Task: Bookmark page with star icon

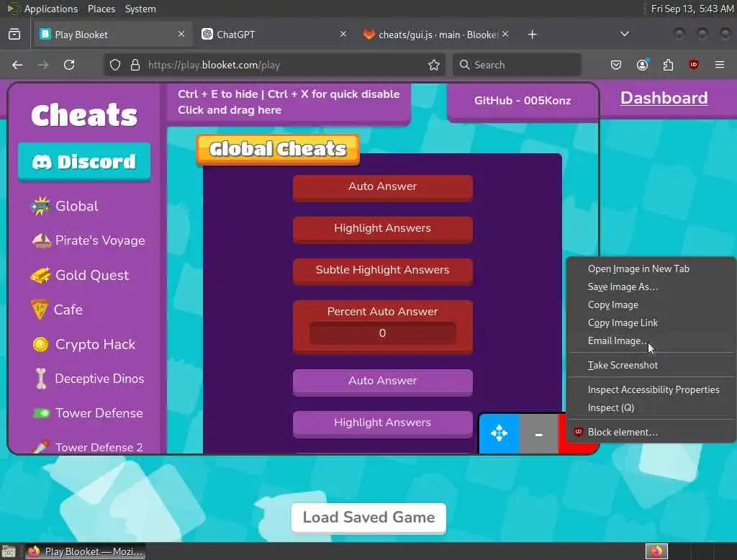Action: tap(434, 65)
